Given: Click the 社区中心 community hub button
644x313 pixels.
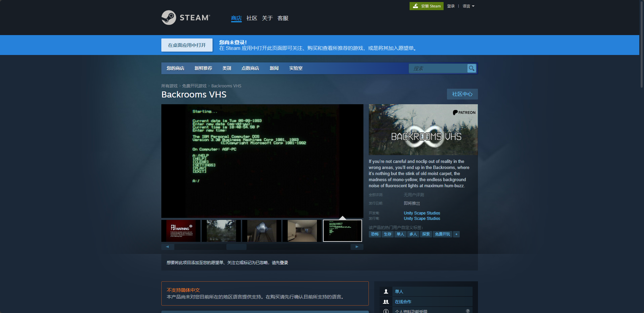Looking at the screenshot, I should (x=462, y=94).
